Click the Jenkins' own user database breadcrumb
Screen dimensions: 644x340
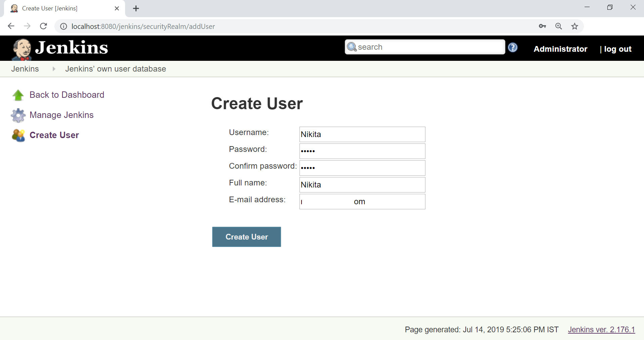(x=116, y=69)
